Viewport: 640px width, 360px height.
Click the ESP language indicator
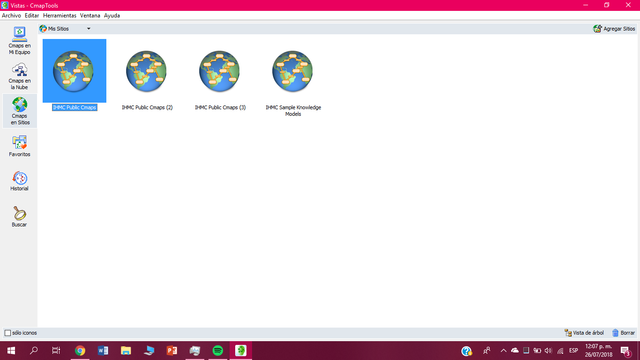573,351
